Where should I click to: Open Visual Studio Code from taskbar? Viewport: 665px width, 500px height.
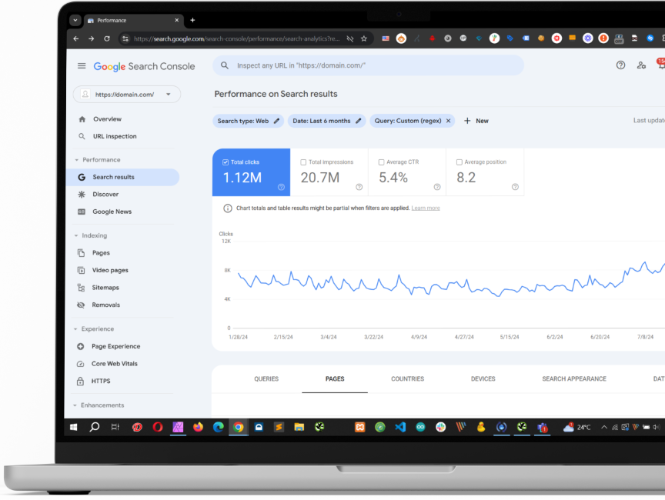(400, 427)
